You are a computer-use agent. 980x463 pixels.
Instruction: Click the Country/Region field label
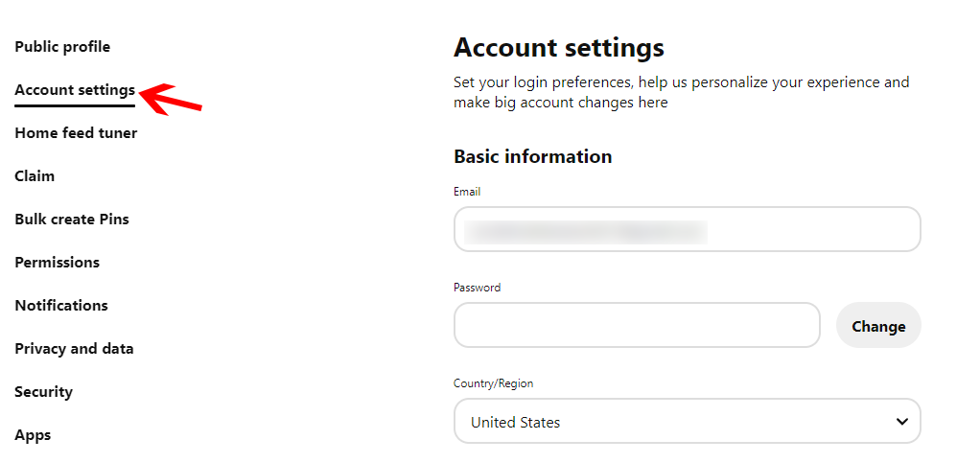pyautogui.click(x=493, y=383)
